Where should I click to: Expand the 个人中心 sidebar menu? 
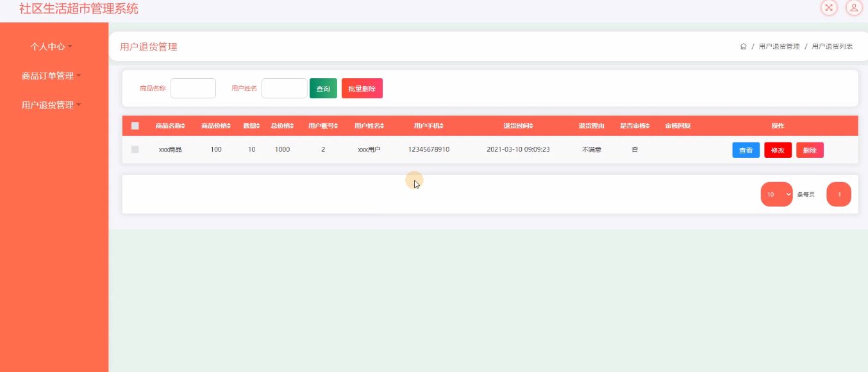(x=51, y=47)
